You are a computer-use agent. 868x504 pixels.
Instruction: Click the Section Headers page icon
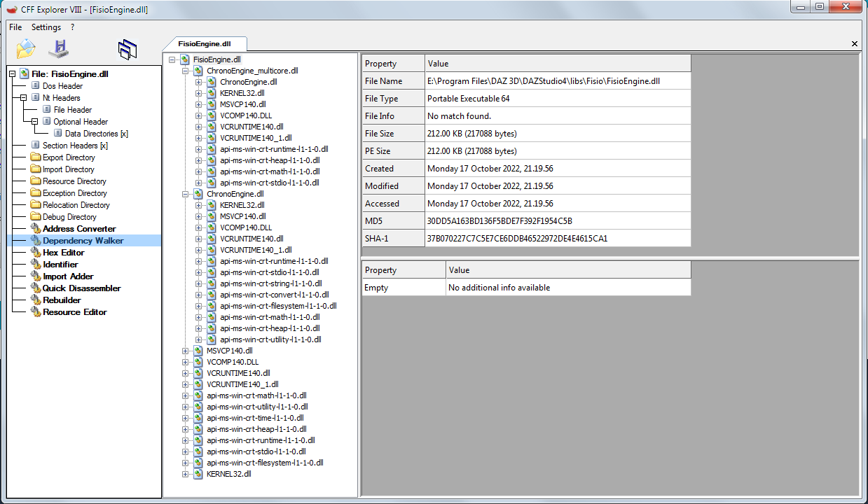tap(36, 145)
